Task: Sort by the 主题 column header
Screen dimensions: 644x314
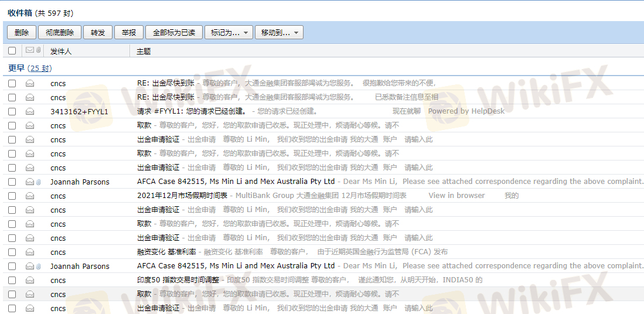Action: (144, 52)
